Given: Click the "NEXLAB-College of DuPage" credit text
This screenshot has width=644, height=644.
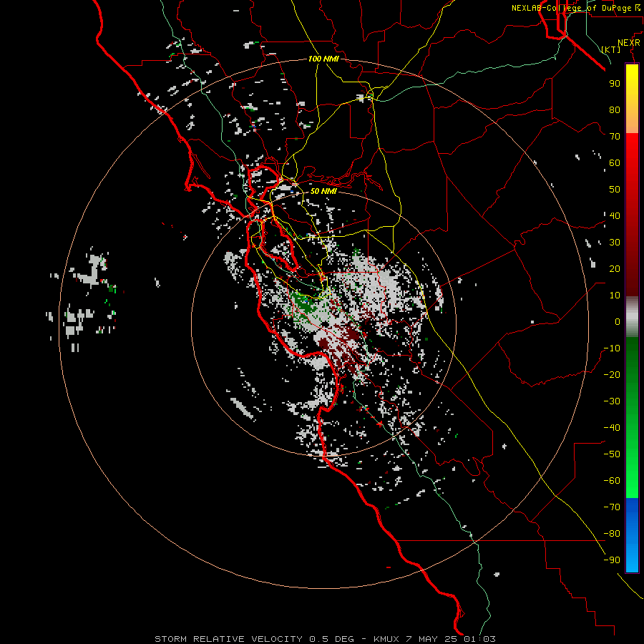Looking at the screenshot, I should click(571, 8).
